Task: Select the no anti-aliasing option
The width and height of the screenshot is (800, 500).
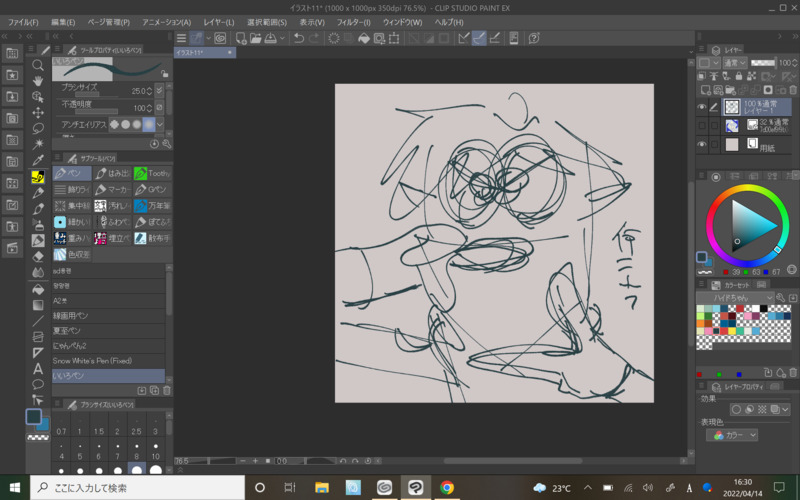Action: [x=114, y=124]
